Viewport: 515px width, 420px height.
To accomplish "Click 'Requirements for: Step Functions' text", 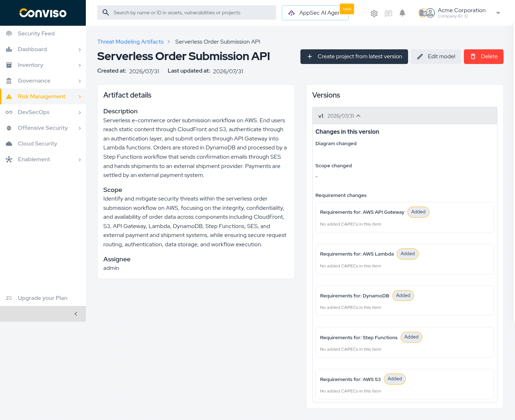I will pos(359,338).
